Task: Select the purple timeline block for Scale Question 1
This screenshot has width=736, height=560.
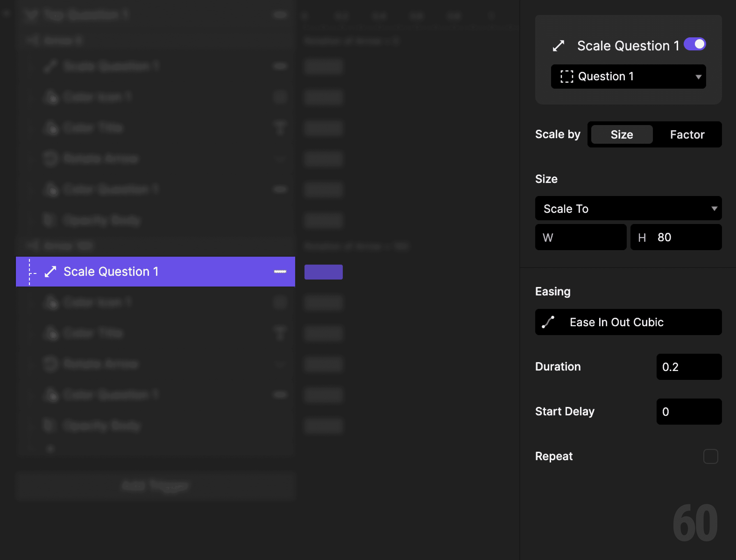Action: 323,272
